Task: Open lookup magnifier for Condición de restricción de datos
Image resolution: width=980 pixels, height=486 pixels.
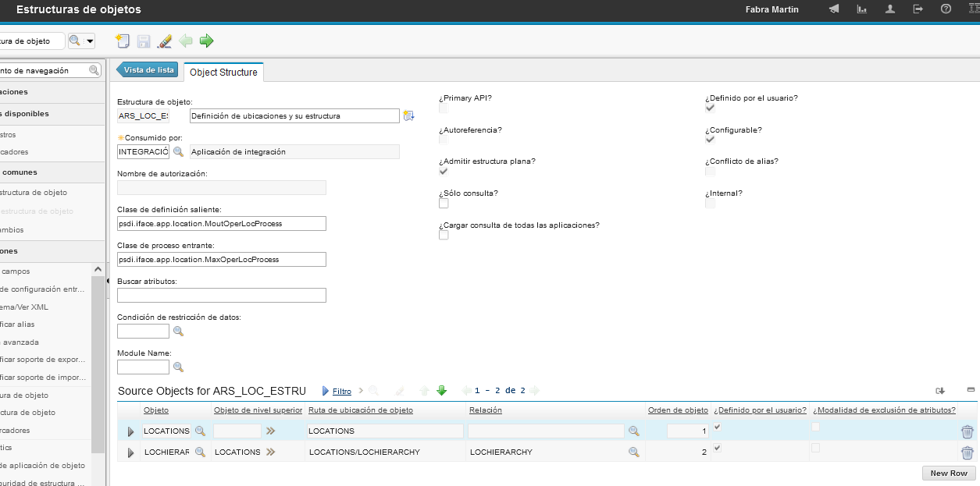Action: [178, 332]
